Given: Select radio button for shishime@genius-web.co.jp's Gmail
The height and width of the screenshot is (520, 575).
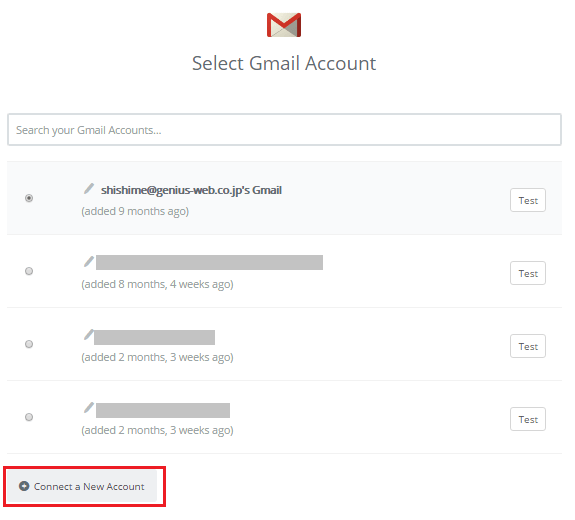Looking at the screenshot, I should point(29,198).
